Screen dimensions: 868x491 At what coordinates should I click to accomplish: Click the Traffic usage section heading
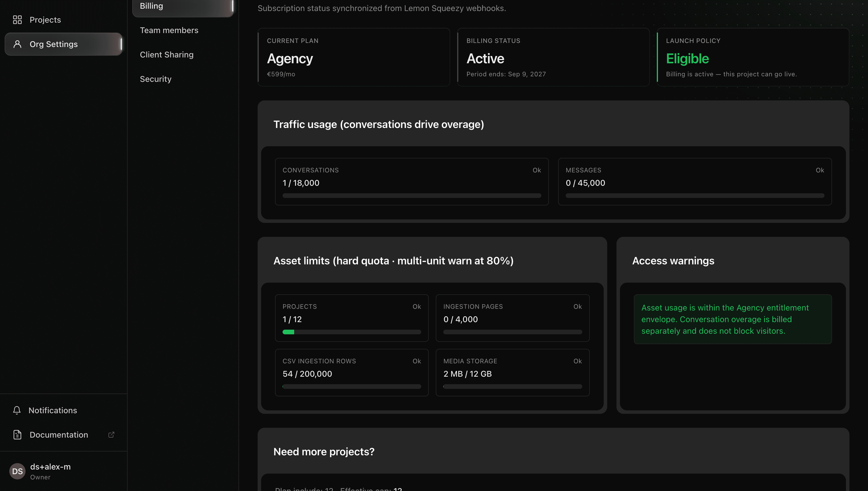pyautogui.click(x=379, y=124)
